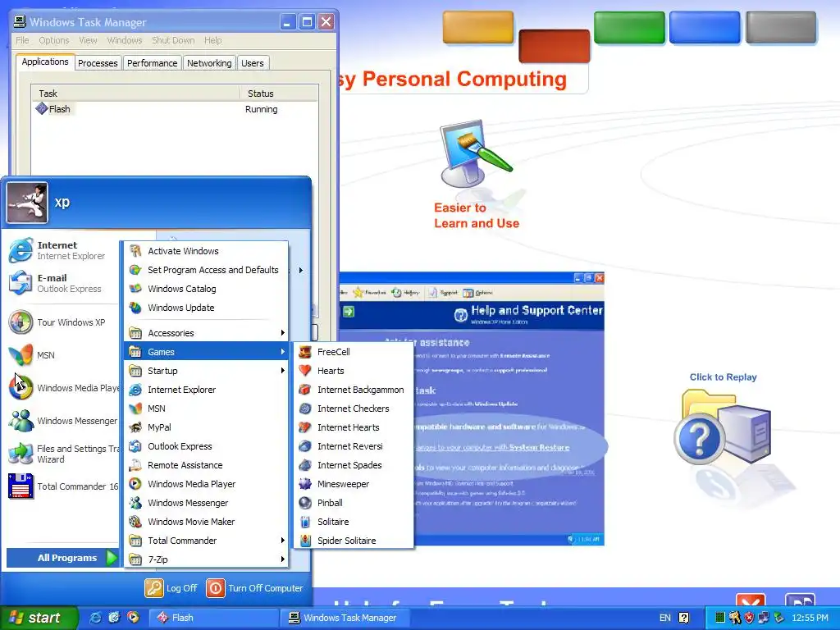840x630 pixels.
Task: Click the xp user picture
Action: click(27, 203)
